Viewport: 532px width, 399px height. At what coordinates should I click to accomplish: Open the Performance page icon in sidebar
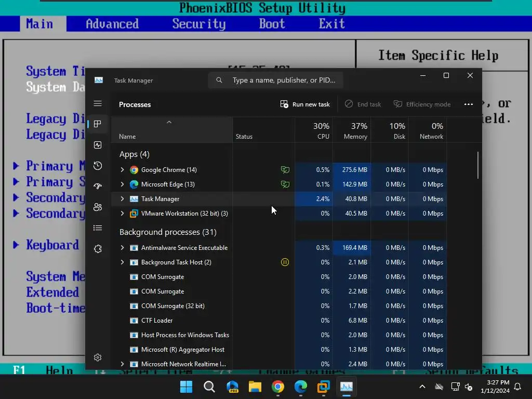tap(98, 145)
